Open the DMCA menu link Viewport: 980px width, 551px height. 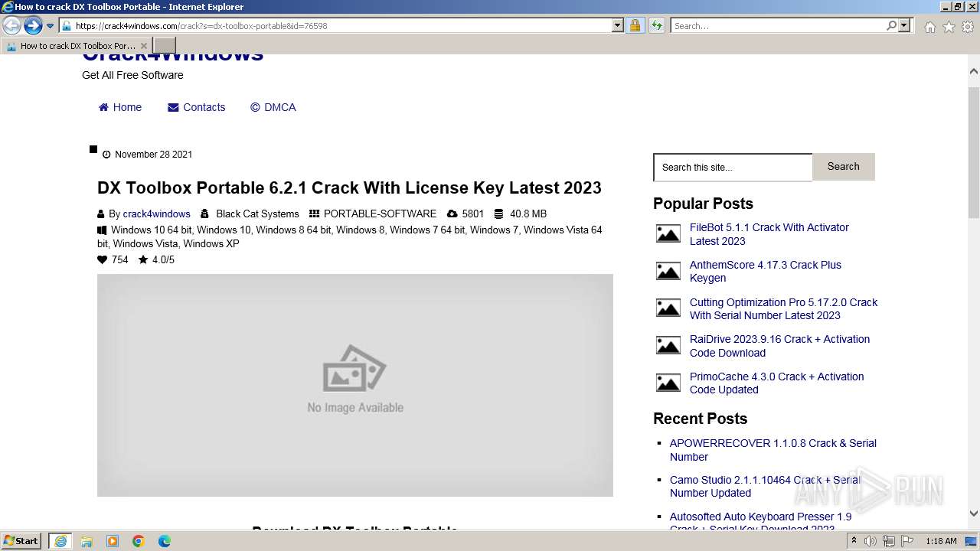pyautogui.click(x=273, y=107)
